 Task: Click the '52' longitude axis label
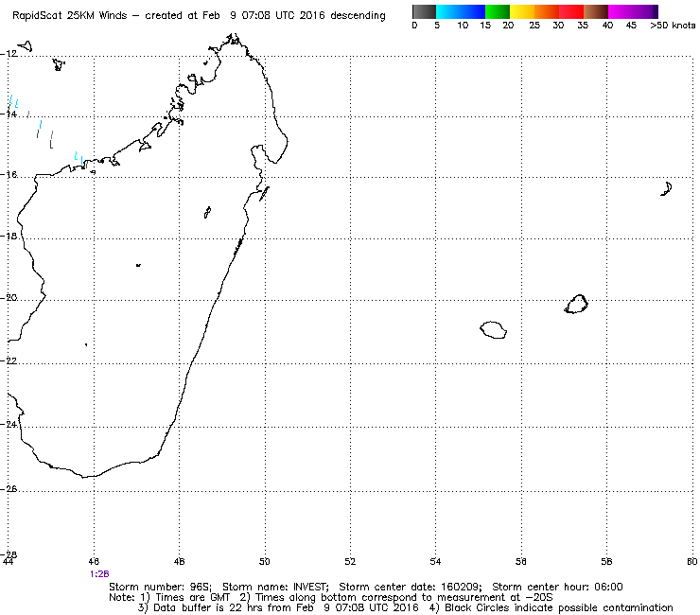pyautogui.click(x=350, y=561)
